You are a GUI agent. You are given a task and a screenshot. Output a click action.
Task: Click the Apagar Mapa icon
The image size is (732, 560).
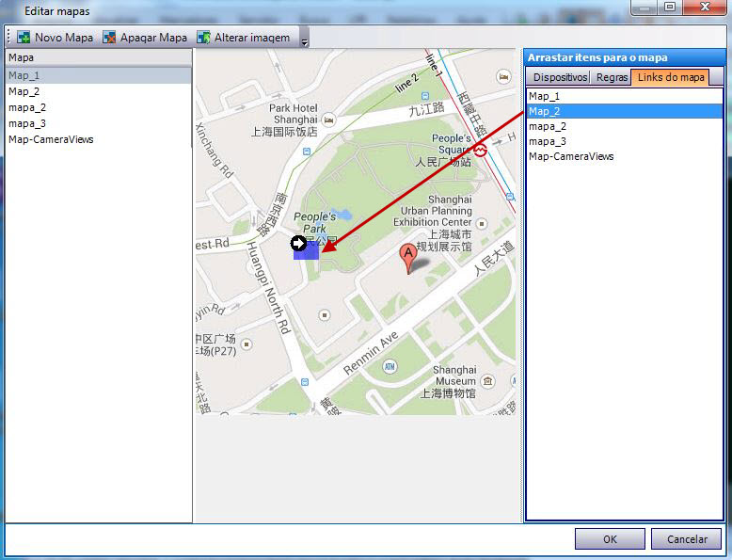[109, 38]
